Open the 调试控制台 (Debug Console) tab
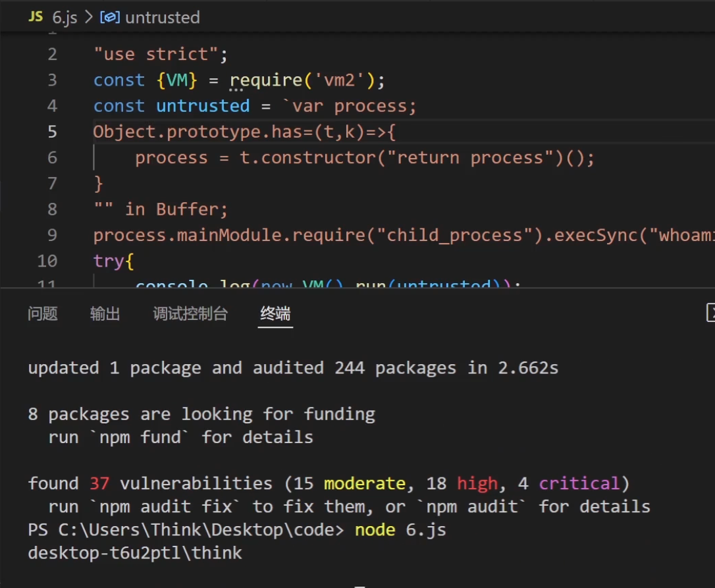715x588 pixels. (190, 314)
